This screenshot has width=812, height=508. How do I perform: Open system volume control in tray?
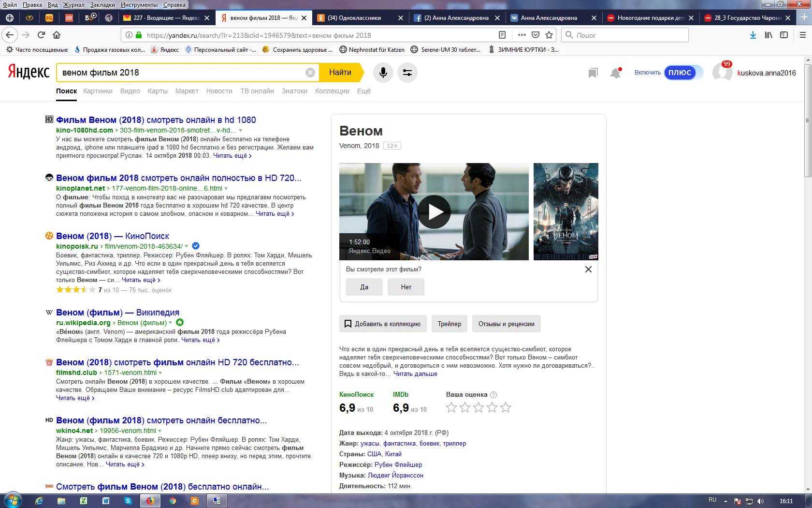[x=760, y=501]
